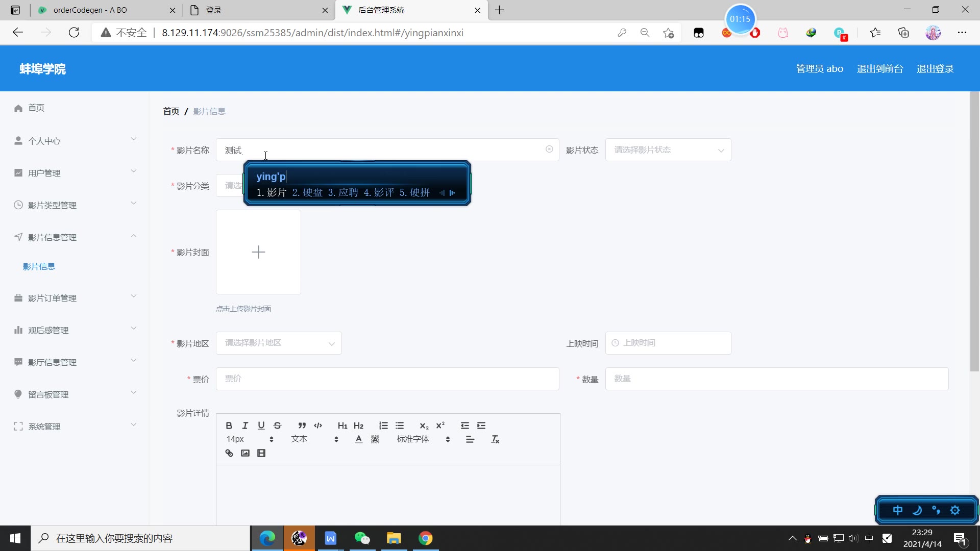Toggle underline formatting in editor
Image resolution: width=980 pixels, height=551 pixels.
[x=261, y=425]
